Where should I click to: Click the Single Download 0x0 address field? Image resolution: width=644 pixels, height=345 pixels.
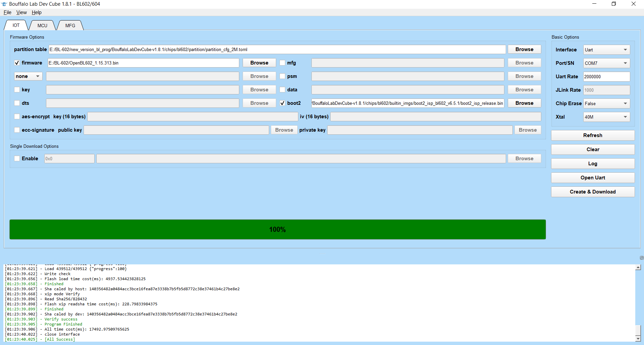(69, 159)
